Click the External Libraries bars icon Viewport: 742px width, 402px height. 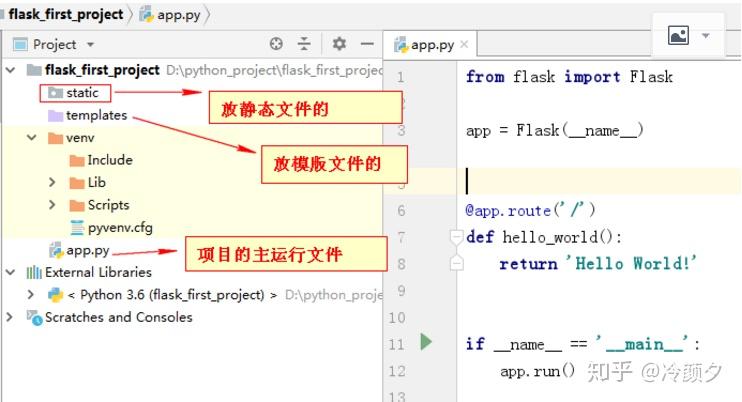click(x=34, y=272)
